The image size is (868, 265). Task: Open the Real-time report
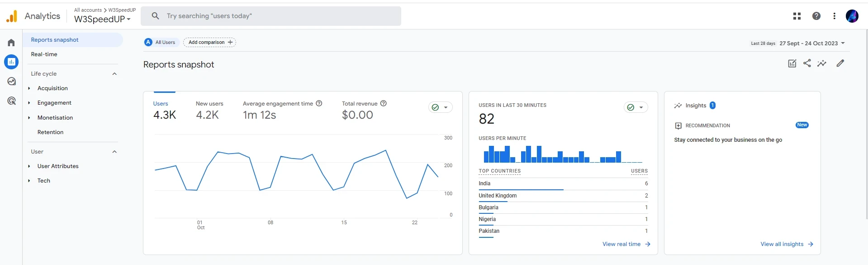(x=44, y=54)
